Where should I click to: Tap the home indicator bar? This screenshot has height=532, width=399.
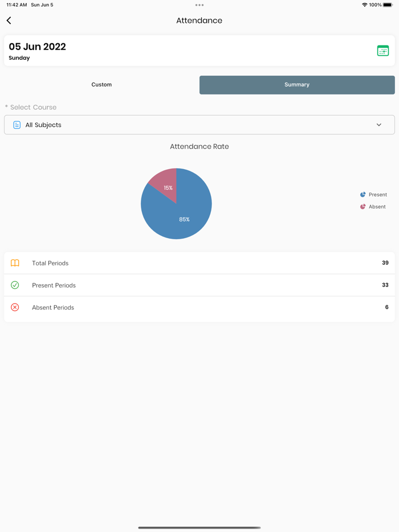click(199, 527)
